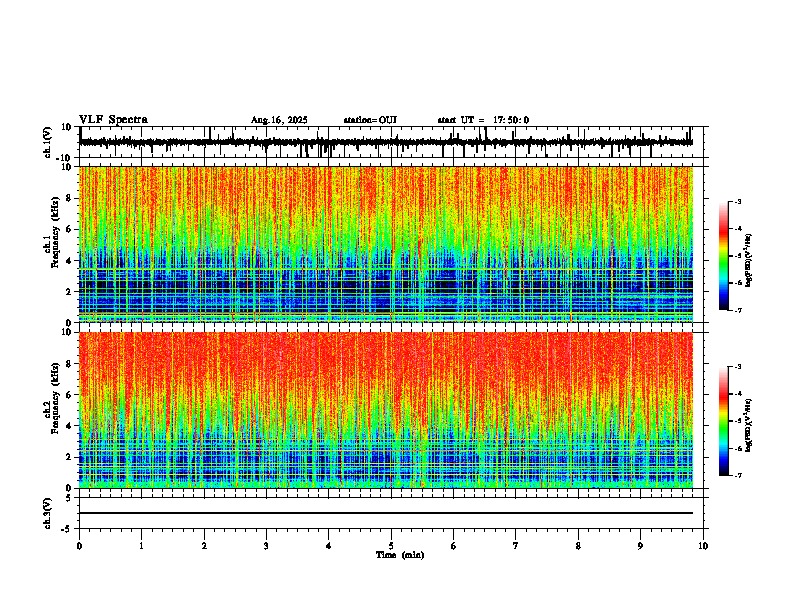This screenshot has width=792, height=612.
Task: Click the start UT = 17:50:0 text
Action: click(x=483, y=120)
